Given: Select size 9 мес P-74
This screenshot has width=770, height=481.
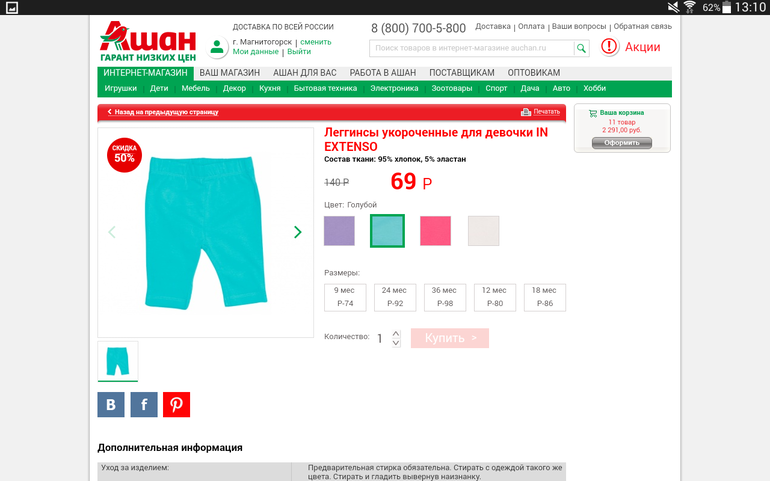Looking at the screenshot, I should (x=345, y=297).
